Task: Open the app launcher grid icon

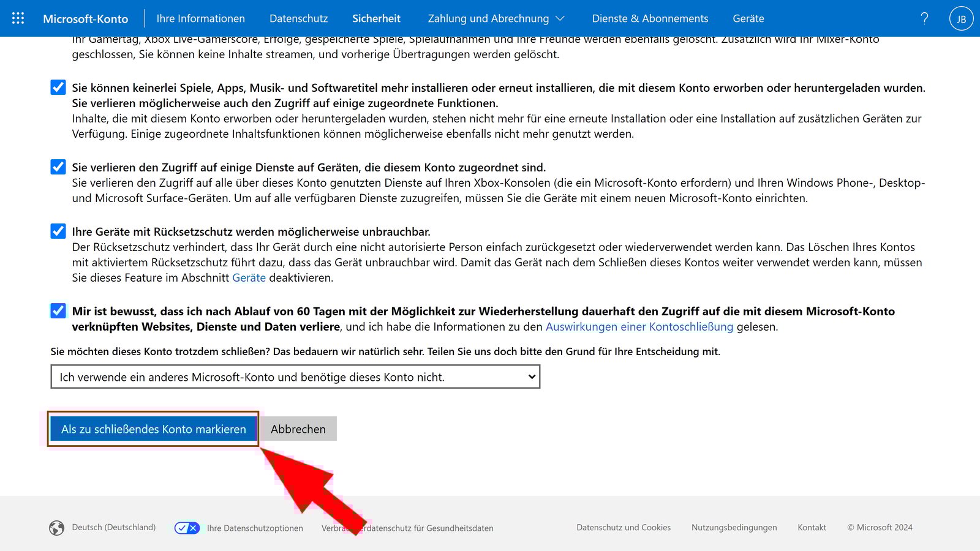Action: pos(17,18)
